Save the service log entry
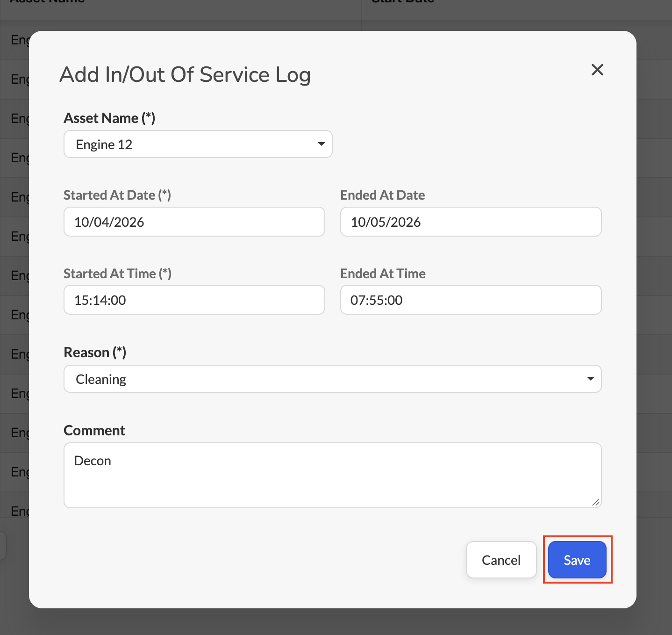672x635 pixels. pos(577,560)
